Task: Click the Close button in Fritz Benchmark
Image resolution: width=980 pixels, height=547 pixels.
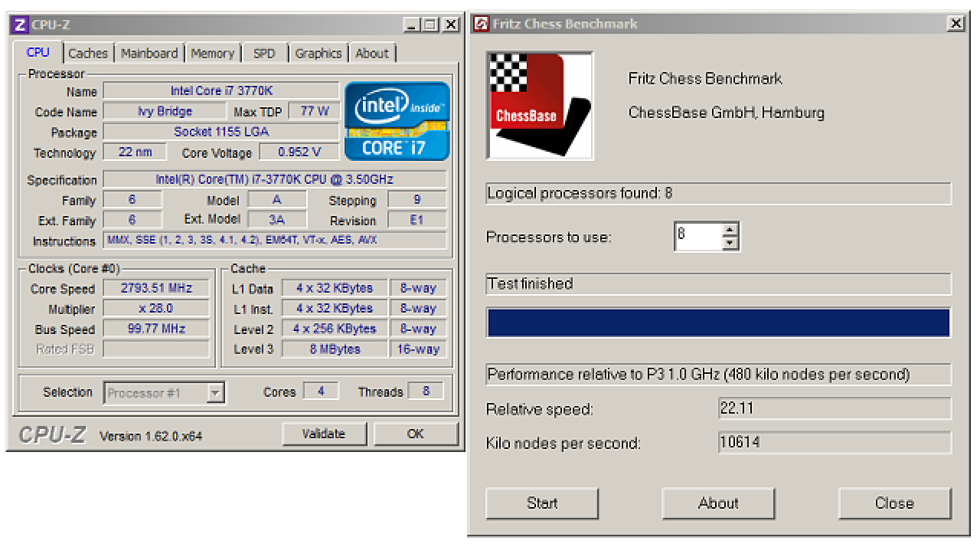Action: 894,503
